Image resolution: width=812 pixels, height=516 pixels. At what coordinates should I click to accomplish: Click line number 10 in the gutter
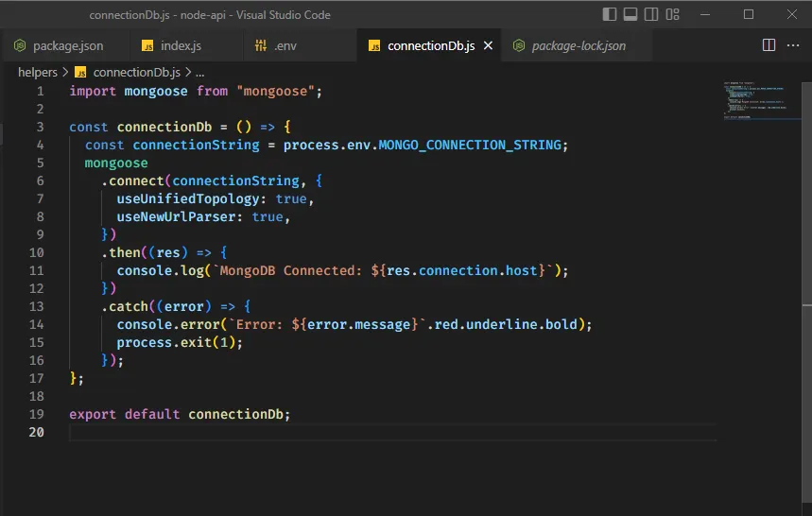[36, 252]
